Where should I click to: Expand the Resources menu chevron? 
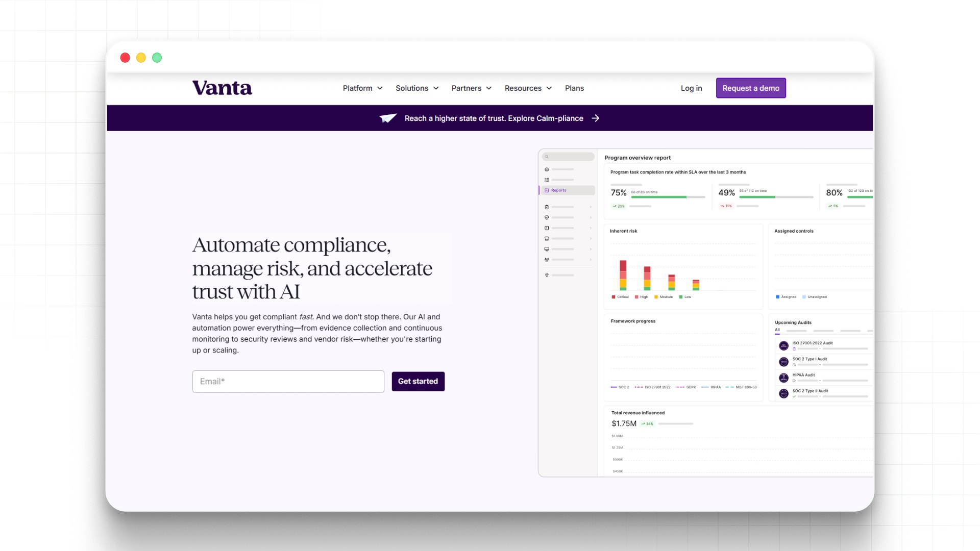(549, 88)
